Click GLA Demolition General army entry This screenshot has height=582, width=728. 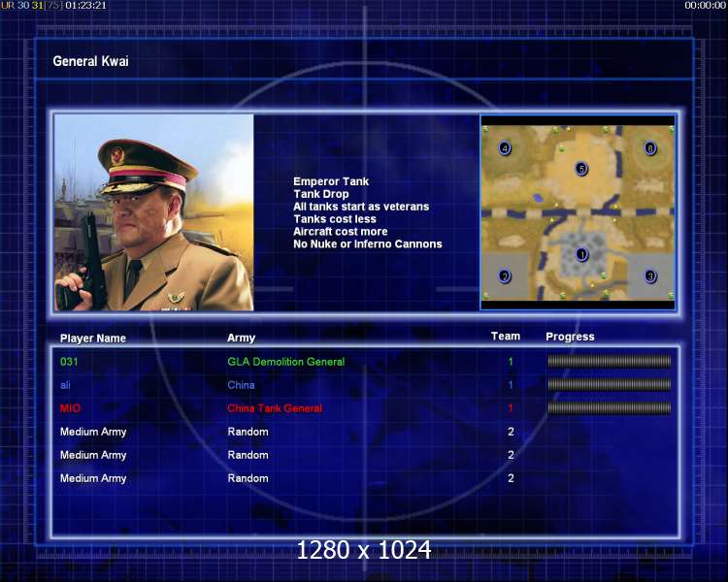[286, 362]
